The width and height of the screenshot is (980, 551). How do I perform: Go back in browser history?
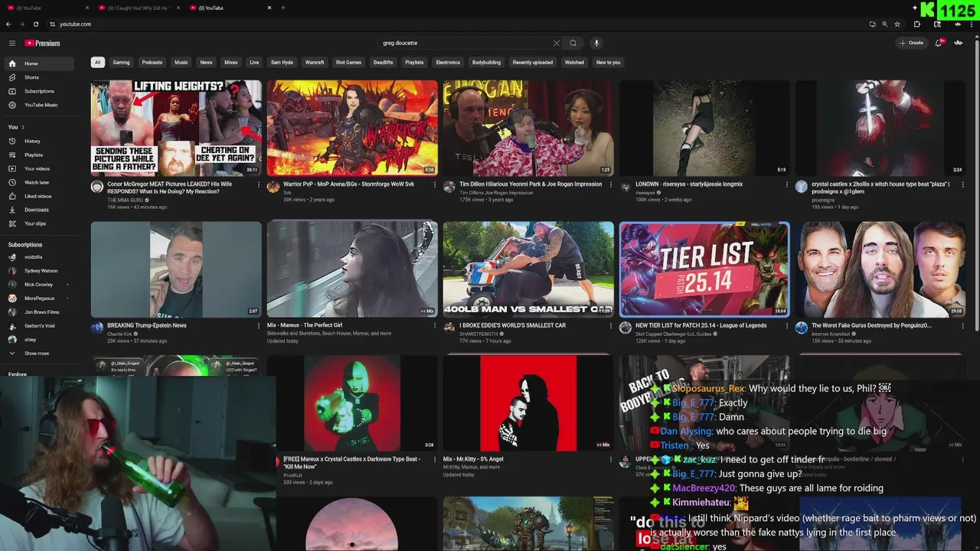(x=8, y=24)
